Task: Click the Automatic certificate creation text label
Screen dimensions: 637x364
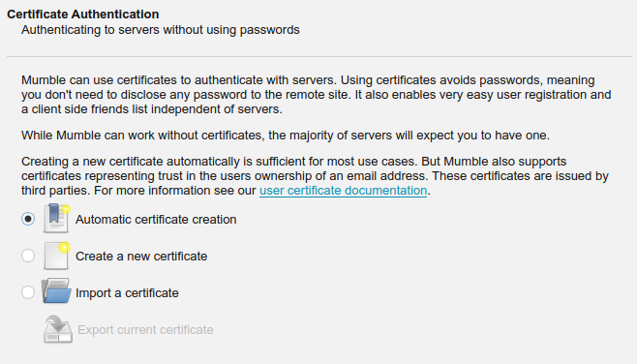Action: tap(156, 220)
